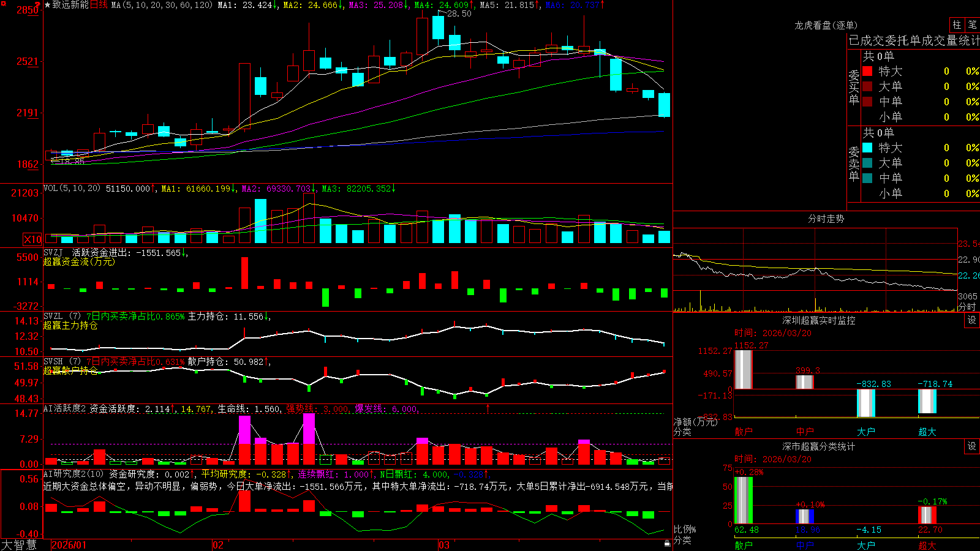980x551 pixels.
Task: Click dark red 大单 buy order swatch
Action: (867, 86)
